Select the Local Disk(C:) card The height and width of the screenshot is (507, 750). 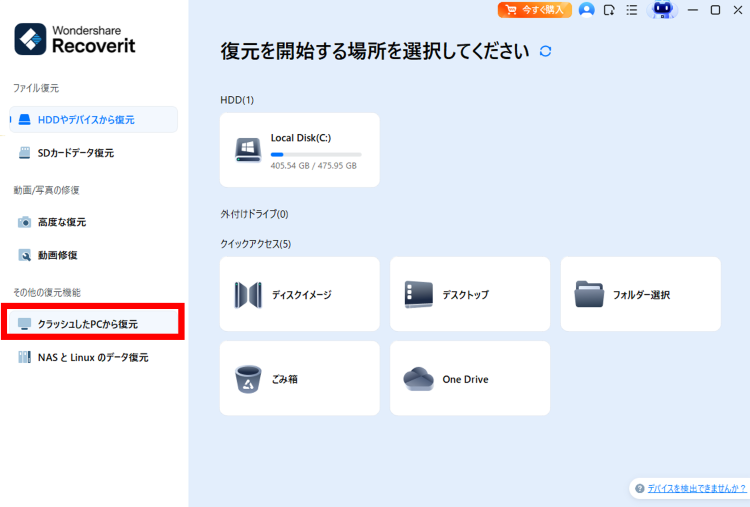tap(299, 150)
